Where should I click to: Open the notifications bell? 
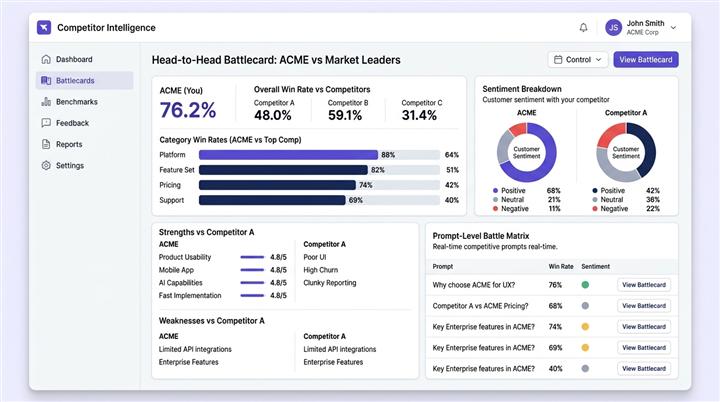tap(583, 28)
